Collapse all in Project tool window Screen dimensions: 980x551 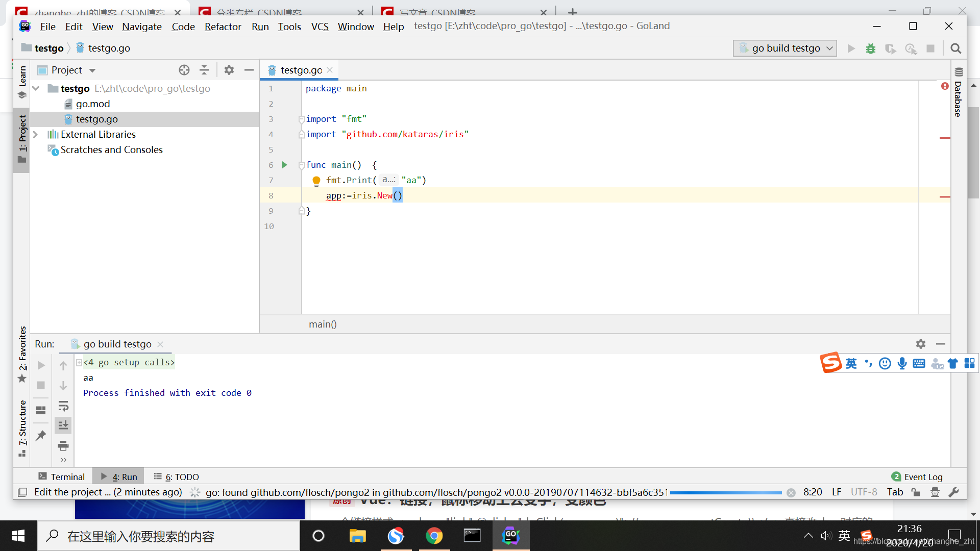pyautogui.click(x=204, y=70)
